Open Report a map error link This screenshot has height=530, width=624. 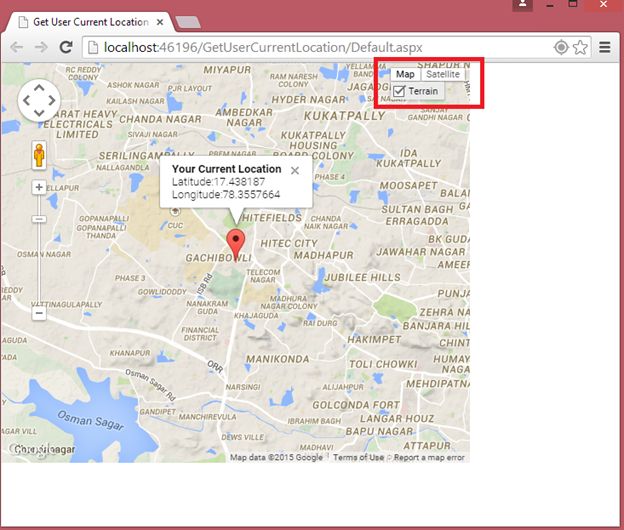(x=429, y=458)
